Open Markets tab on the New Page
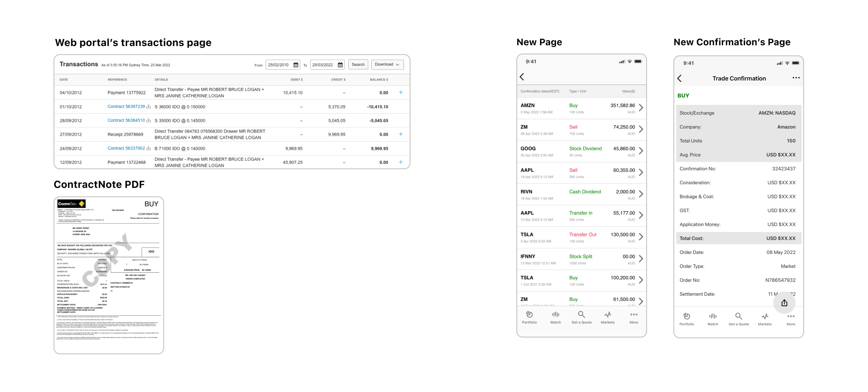The width and height of the screenshot is (868, 392). pos(607,317)
